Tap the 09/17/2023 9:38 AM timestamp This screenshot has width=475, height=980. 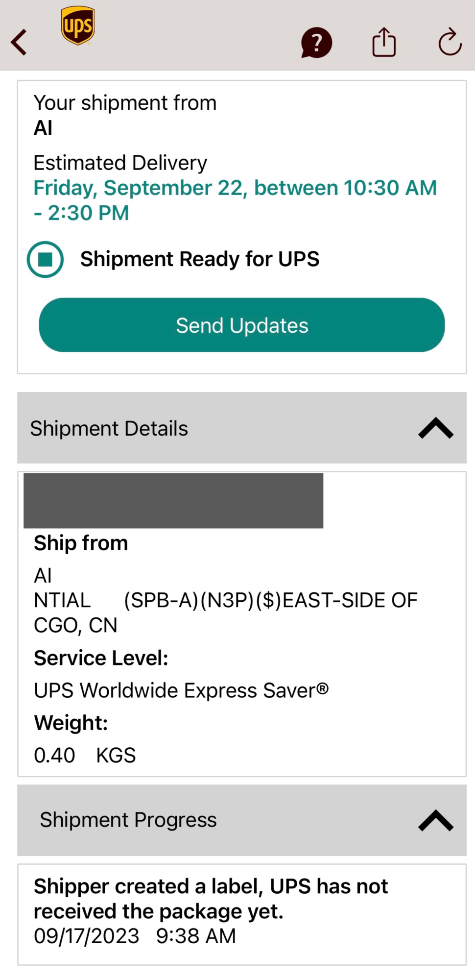(x=135, y=936)
